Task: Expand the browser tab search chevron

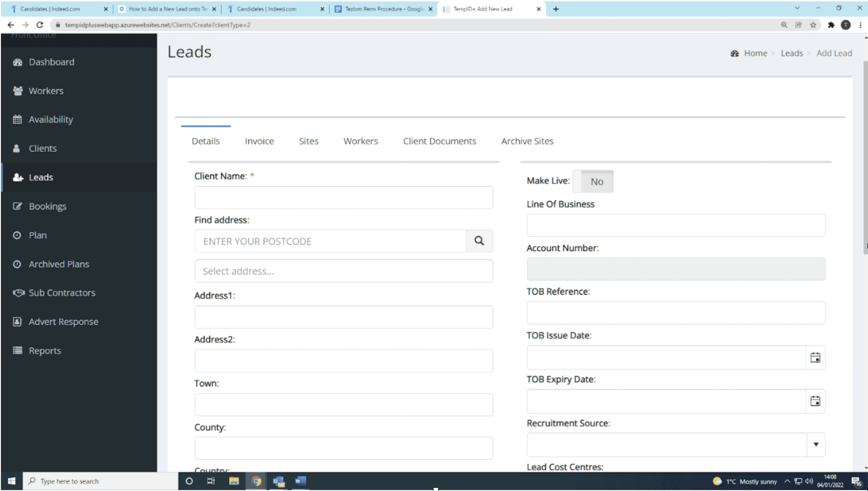Action: [x=797, y=8]
